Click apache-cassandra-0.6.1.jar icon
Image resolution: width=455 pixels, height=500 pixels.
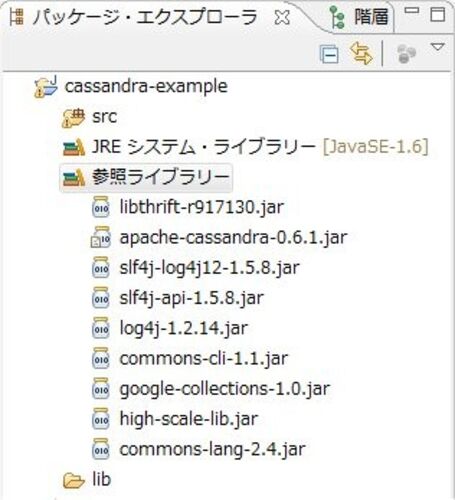click(x=100, y=237)
